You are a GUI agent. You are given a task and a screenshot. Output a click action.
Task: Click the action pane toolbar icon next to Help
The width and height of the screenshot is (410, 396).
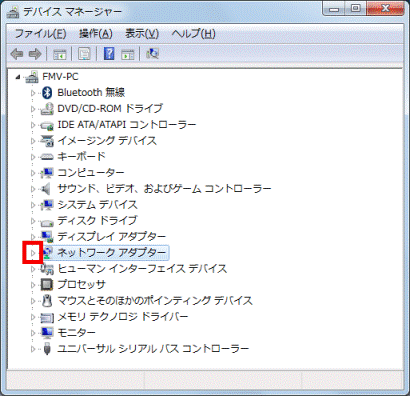click(128, 54)
